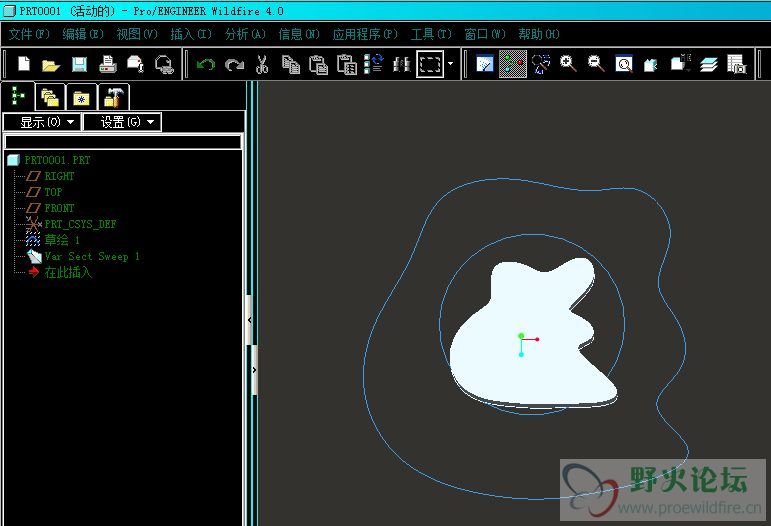
Task: Click the right arrow handle on the sash
Action: point(254,370)
